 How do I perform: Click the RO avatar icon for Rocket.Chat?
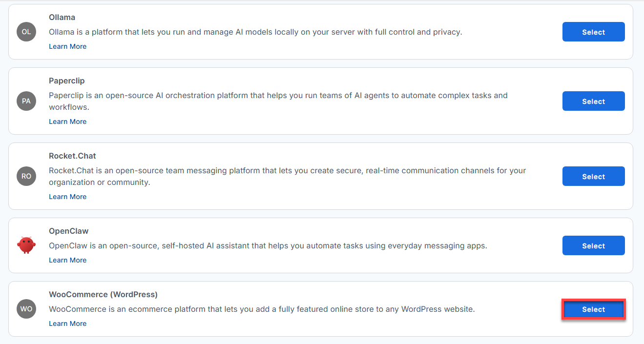26,176
